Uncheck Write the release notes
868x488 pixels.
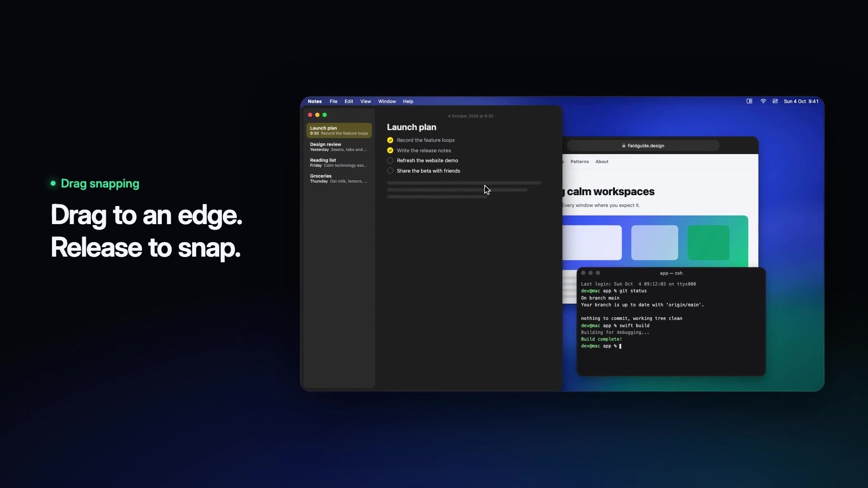point(390,150)
